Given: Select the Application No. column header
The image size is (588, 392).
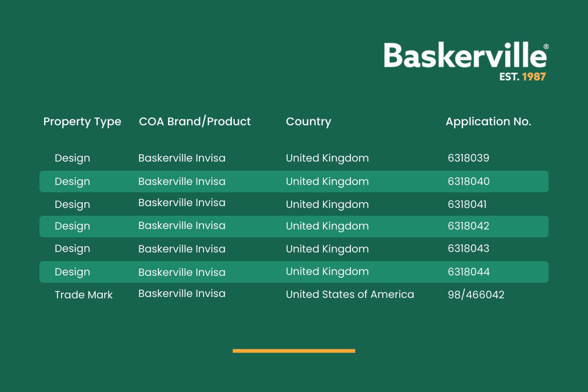Looking at the screenshot, I should 488,122.
